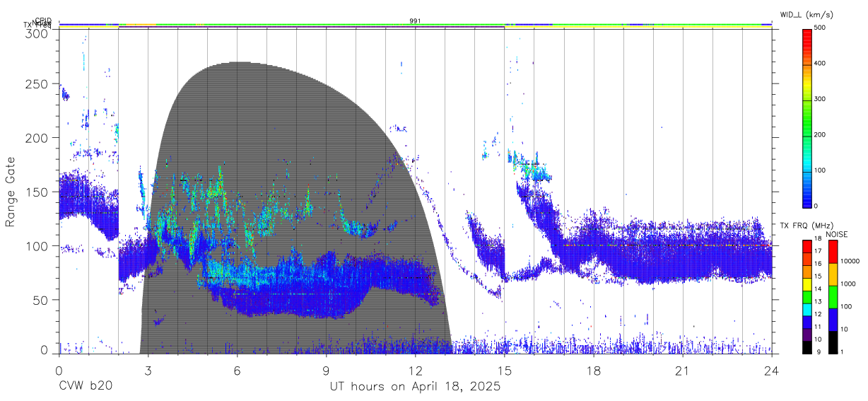Screen dimensions: 868x401
Task: Click the black 1–10 segment of NOISE legend
Action: coord(833,342)
